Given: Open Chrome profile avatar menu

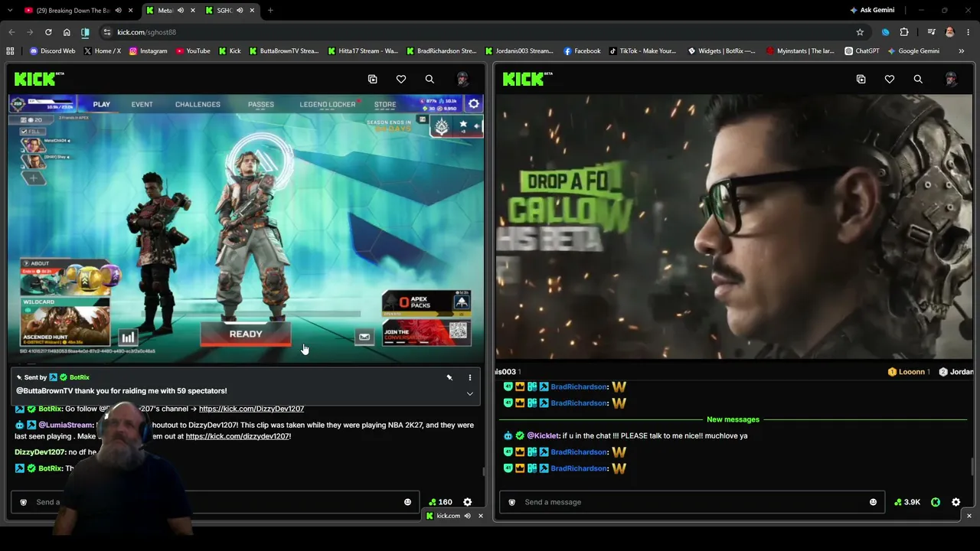Looking at the screenshot, I should (949, 32).
